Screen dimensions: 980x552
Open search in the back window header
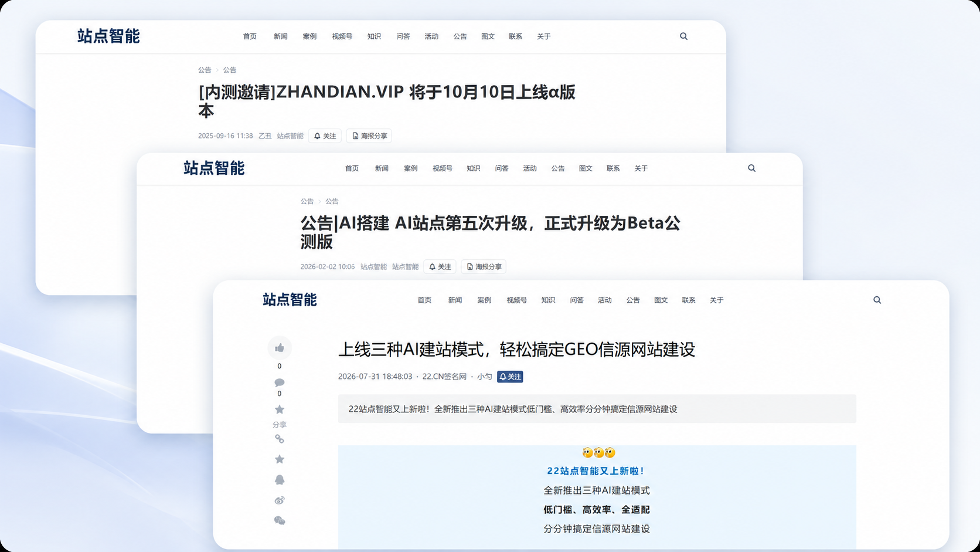pyautogui.click(x=683, y=36)
